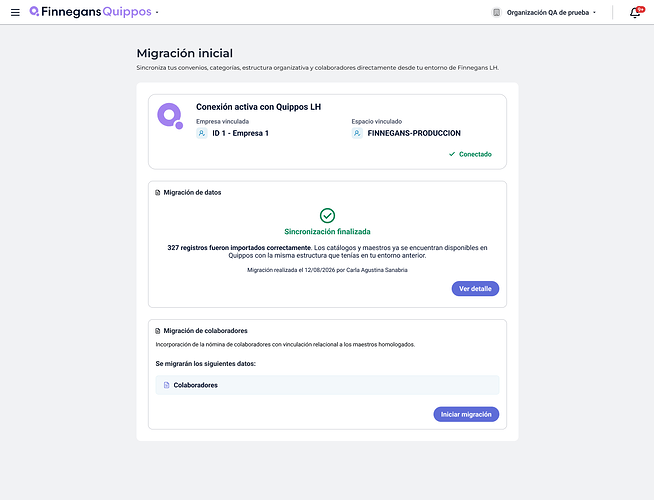Open the hamburger navigation menu
This screenshot has width=654, height=500.
coord(15,13)
